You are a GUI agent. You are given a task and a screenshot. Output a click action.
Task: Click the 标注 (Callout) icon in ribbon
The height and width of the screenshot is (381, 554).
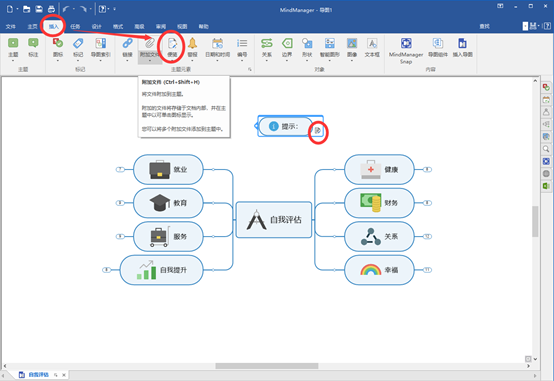(x=33, y=43)
